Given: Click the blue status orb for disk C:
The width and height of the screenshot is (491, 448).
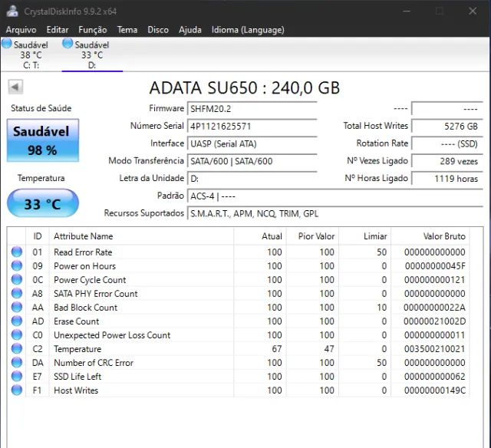Looking at the screenshot, I should click(7, 44).
